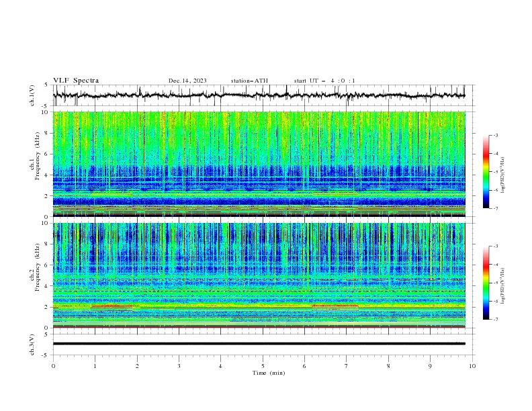Click time axis tick label "1"
The height and width of the screenshot is (411, 532).
pyautogui.click(x=95, y=366)
